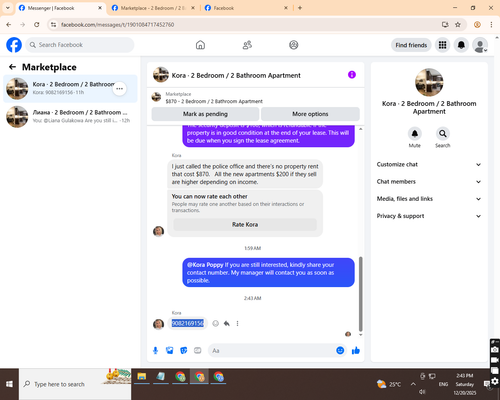
Task: Focus the Search Facebook field
Action: coord(80,45)
